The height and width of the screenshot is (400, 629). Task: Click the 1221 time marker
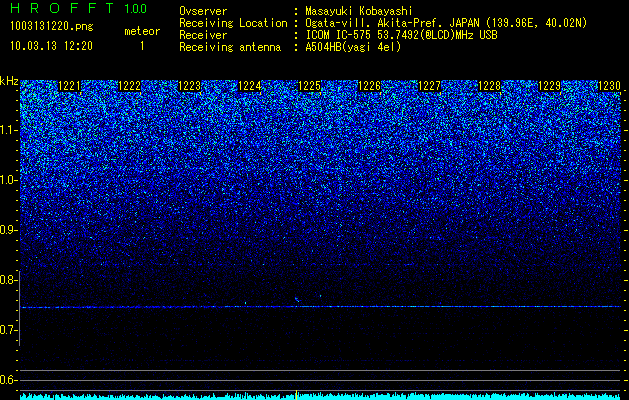point(69,86)
